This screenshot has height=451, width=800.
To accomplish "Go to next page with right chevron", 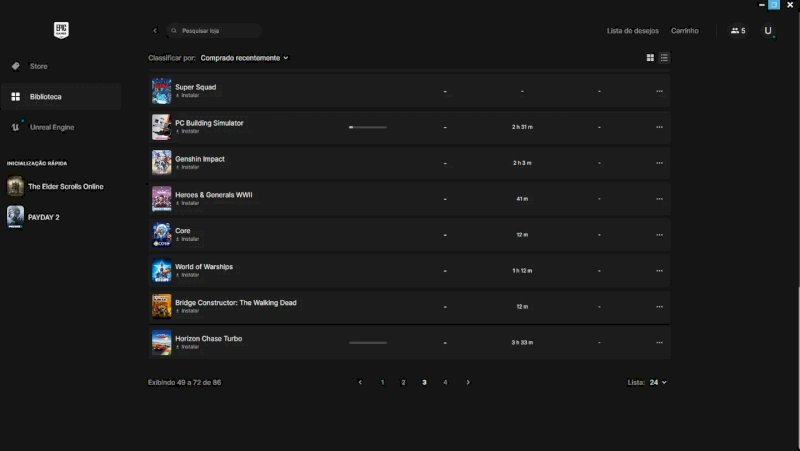I will pyautogui.click(x=468, y=382).
